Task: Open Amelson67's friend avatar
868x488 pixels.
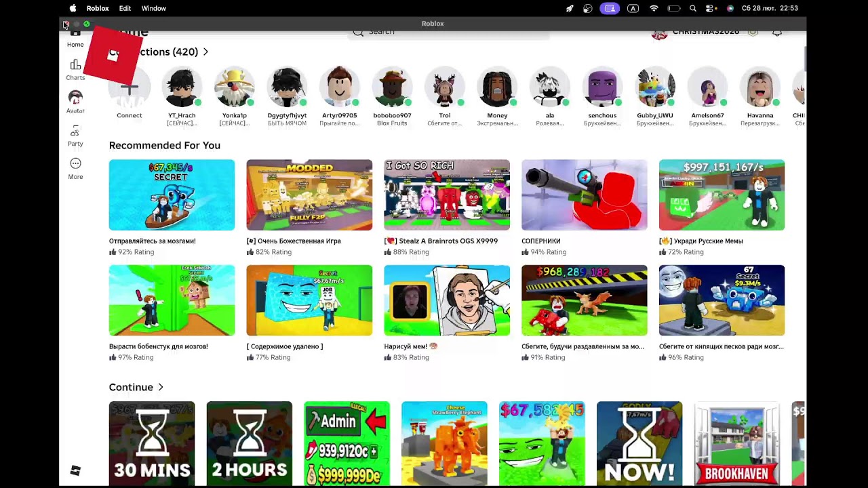Action: pyautogui.click(x=707, y=87)
